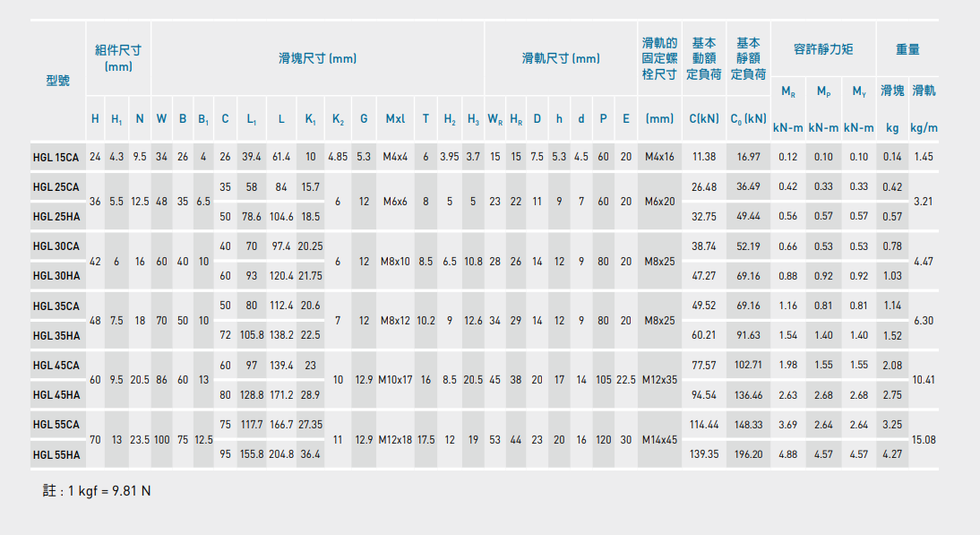
Task: Click the 基本動額定負荷 header
Action: point(704,58)
